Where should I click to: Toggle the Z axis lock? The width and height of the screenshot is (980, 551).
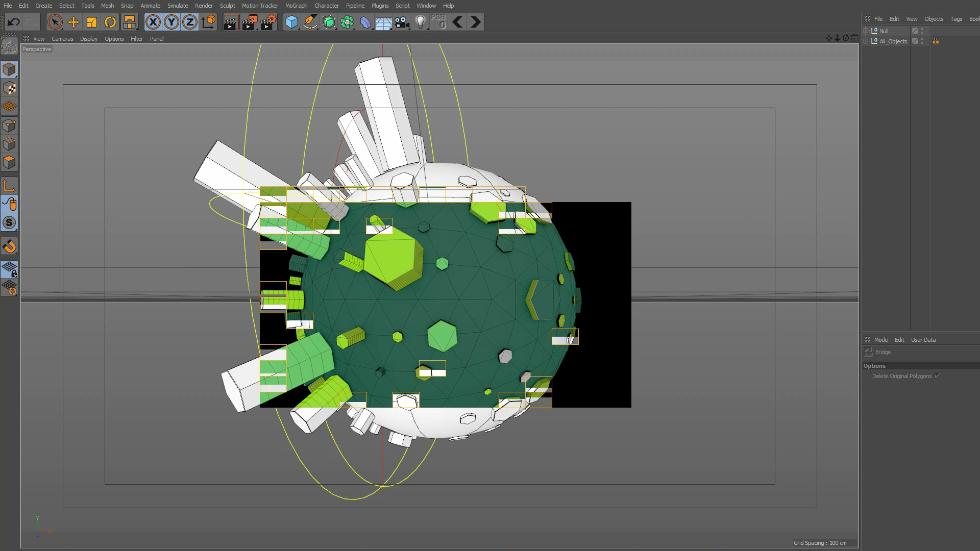pos(190,22)
